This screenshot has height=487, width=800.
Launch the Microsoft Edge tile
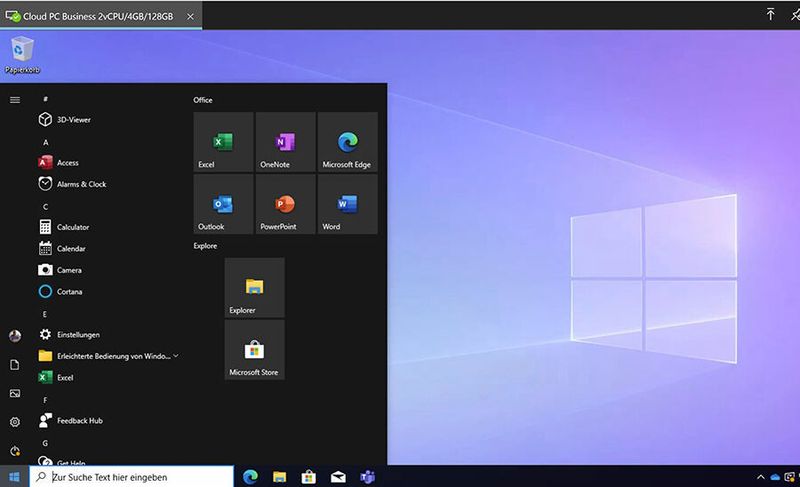(x=348, y=142)
